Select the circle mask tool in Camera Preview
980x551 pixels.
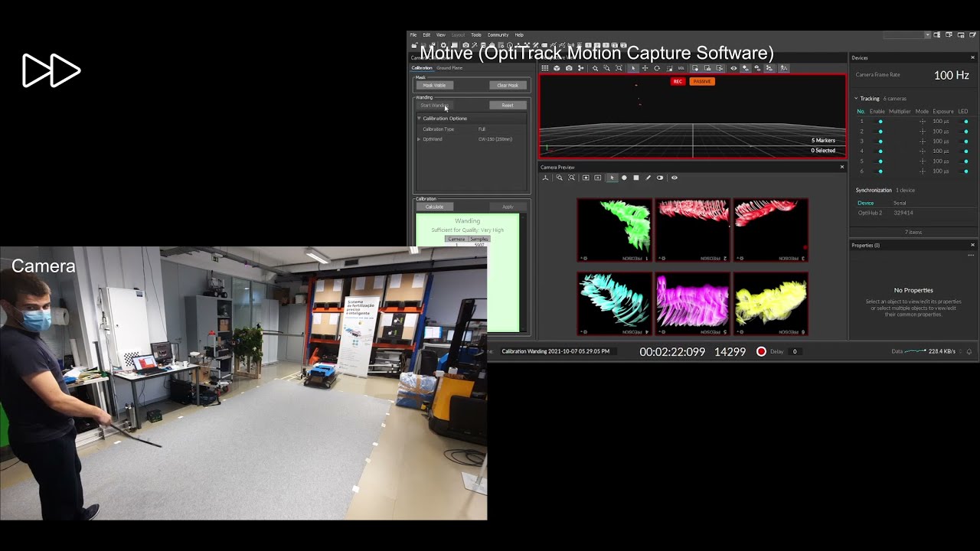pyautogui.click(x=624, y=178)
